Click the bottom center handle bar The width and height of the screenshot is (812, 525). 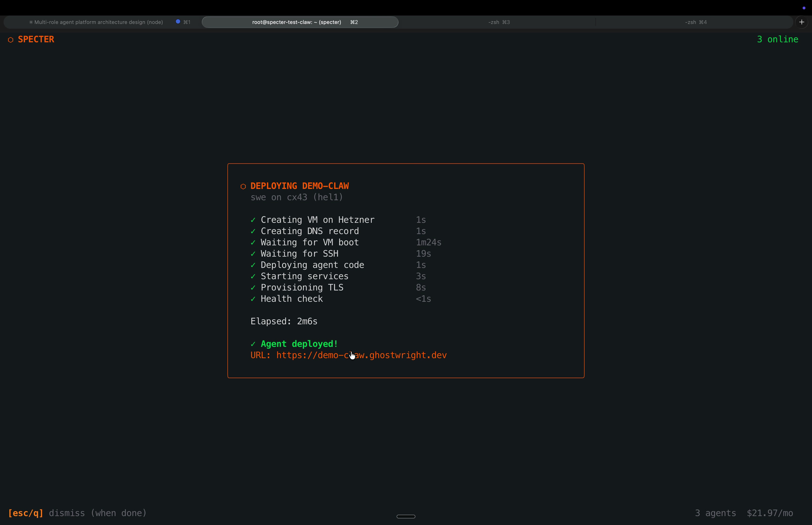click(x=406, y=517)
